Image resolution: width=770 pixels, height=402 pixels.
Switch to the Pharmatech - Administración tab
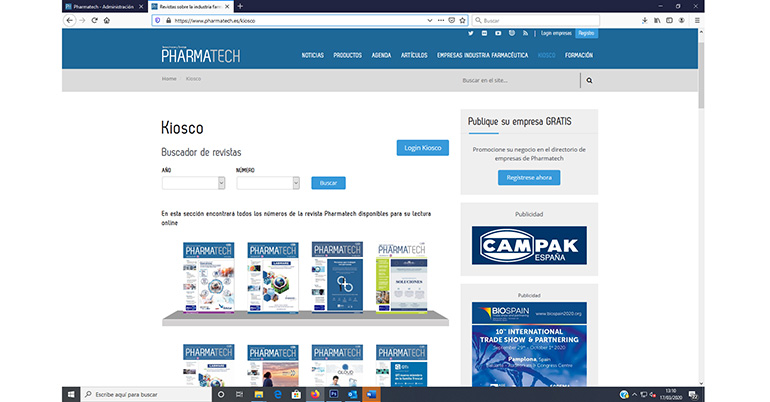point(104,6)
